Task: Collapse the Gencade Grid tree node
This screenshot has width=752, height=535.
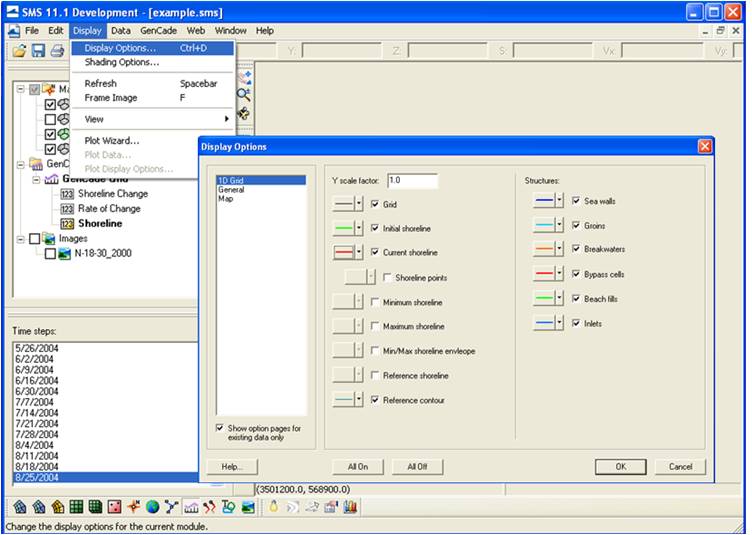Action: pyautogui.click(x=36, y=179)
